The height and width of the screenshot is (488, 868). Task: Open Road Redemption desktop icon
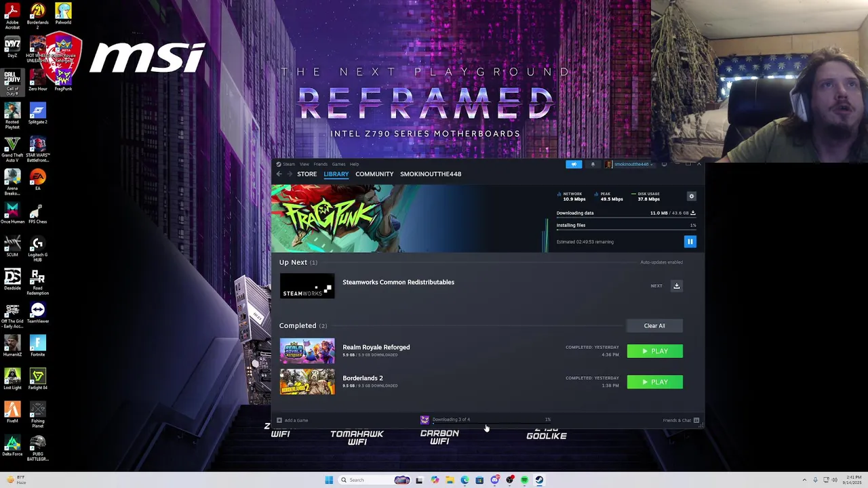coord(37,282)
